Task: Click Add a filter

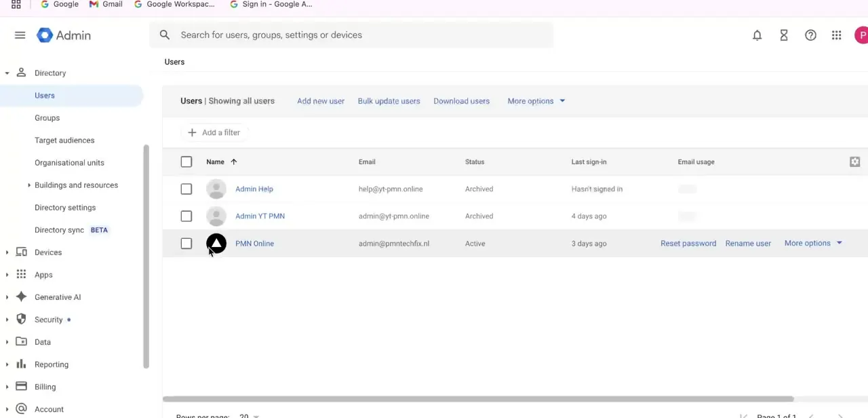Action: 214,132
